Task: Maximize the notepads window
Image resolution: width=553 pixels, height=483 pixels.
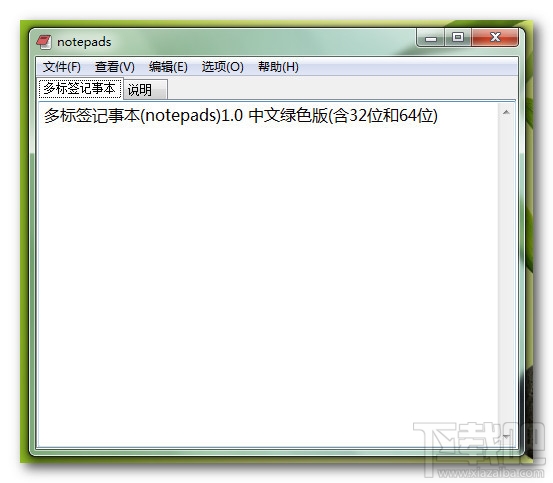Action: click(x=458, y=37)
